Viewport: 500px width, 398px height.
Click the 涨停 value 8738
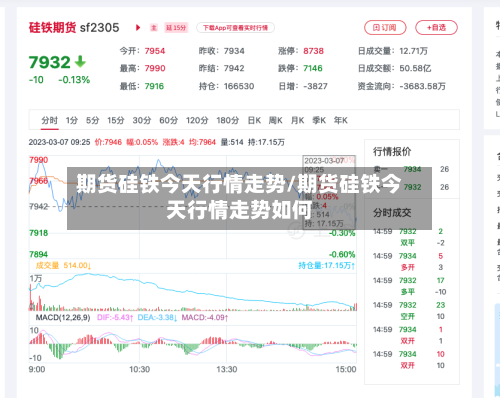point(313,51)
